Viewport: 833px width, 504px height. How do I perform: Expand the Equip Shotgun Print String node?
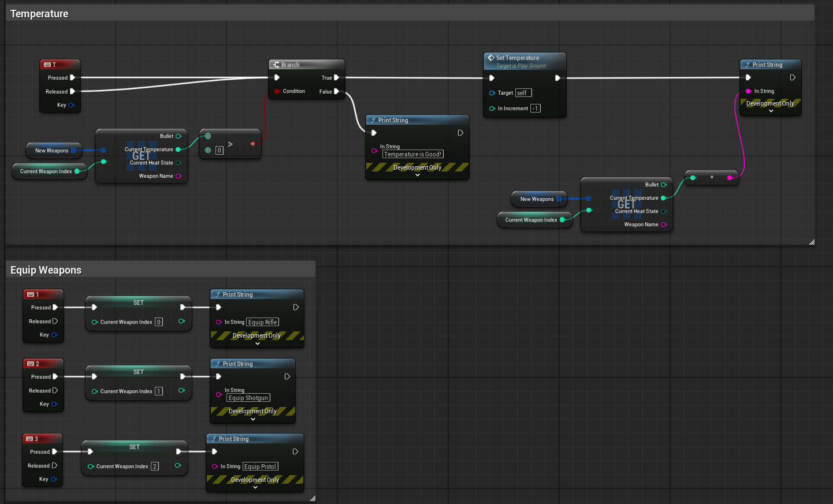253,419
